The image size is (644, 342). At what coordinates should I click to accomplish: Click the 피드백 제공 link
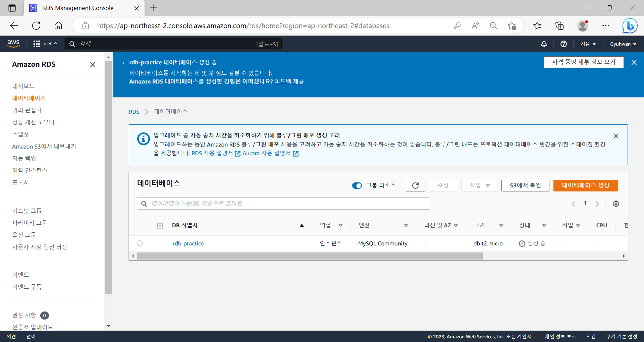tap(289, 81)
